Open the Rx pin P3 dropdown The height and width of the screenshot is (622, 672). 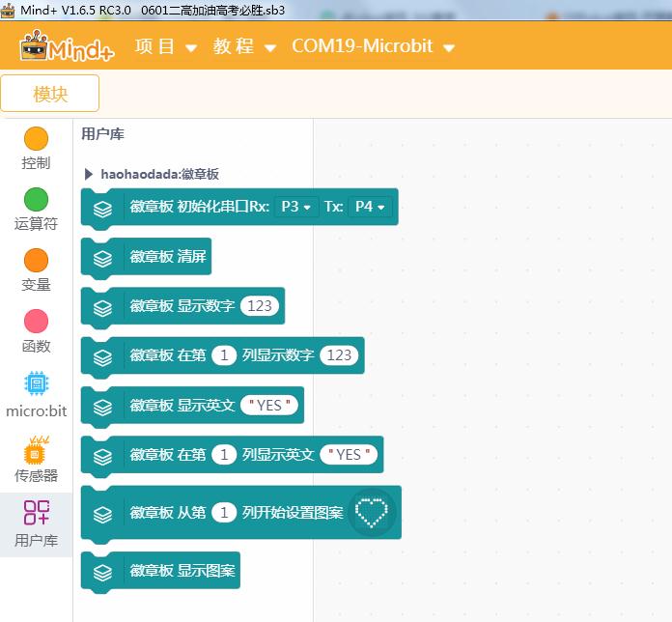tap(296, 207)
